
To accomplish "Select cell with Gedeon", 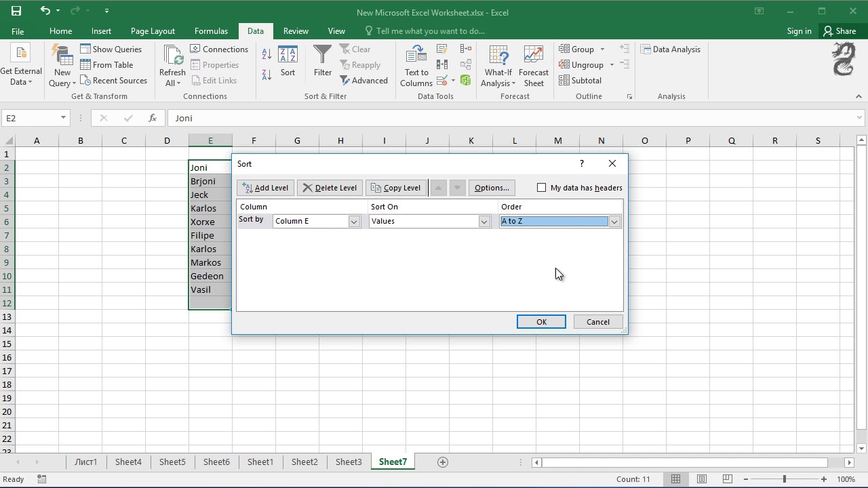I will (x=210, y=276).
